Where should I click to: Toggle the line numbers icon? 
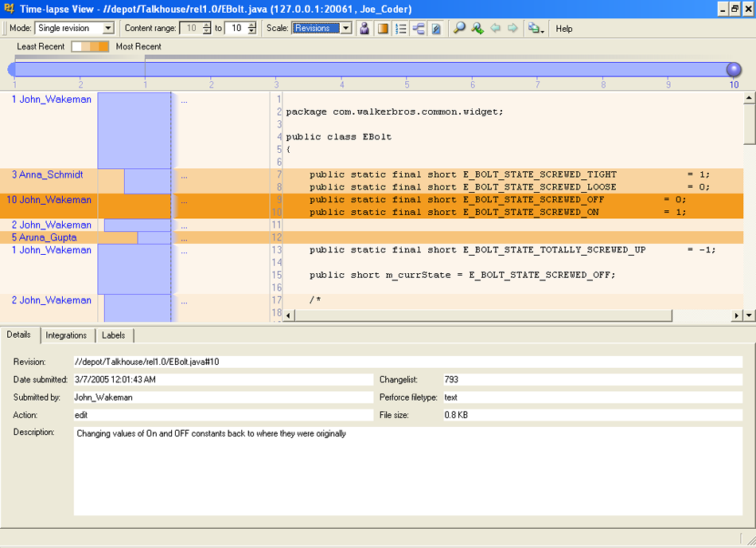(x=401, y=29)
